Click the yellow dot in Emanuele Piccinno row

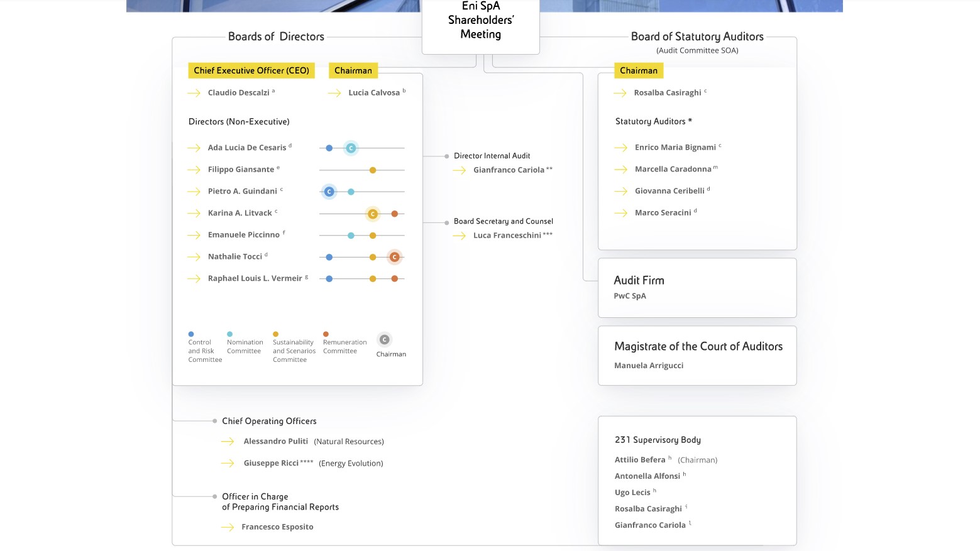[x=373, y=236]
